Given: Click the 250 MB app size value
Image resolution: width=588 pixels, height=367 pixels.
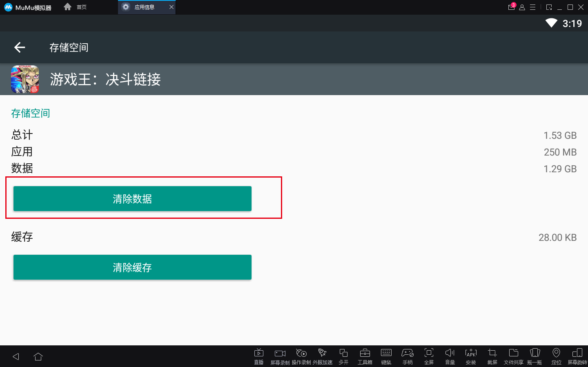Looking at the screenshot, I should click(560, 152).
